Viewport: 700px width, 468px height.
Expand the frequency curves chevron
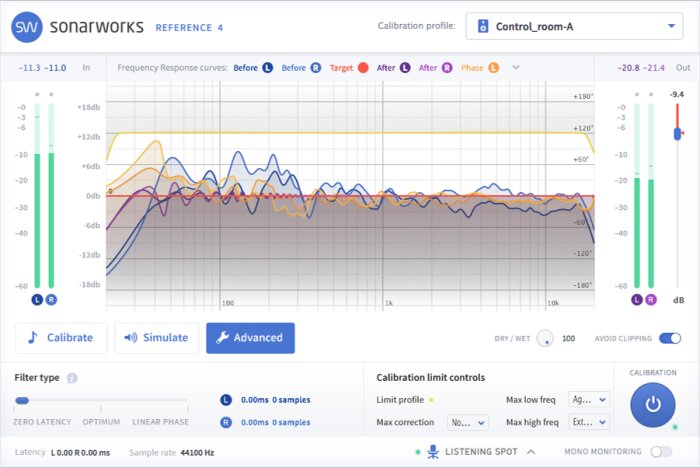[x=516, y=68]
